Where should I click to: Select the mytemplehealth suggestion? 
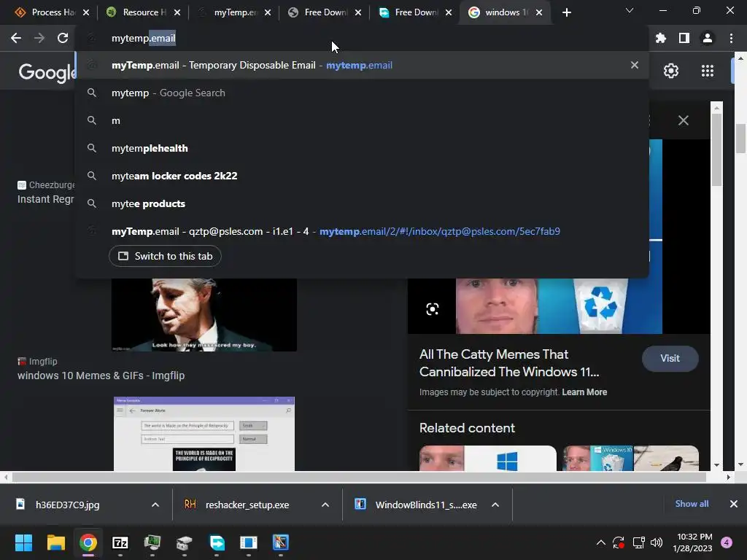(x=362, y=148)
